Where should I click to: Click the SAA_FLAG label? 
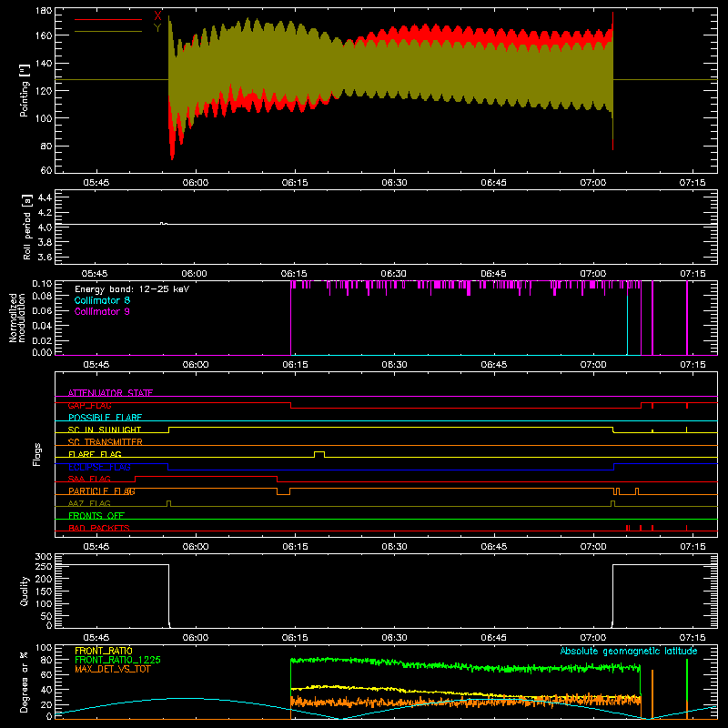(89, 480)
